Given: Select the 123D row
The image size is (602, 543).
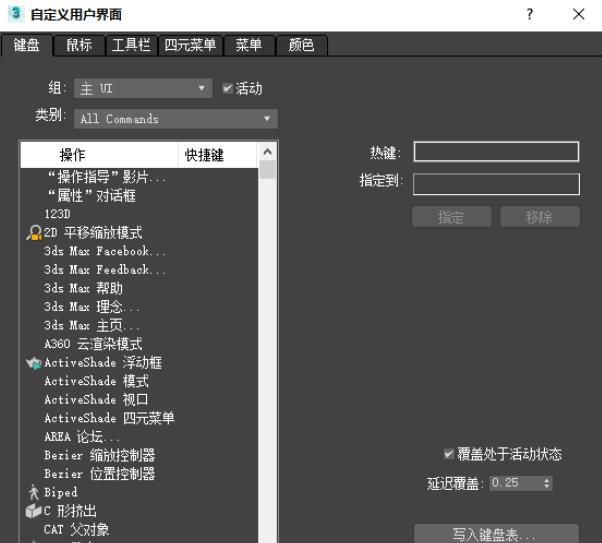Looking at the screenshot, I should [139, 214].
